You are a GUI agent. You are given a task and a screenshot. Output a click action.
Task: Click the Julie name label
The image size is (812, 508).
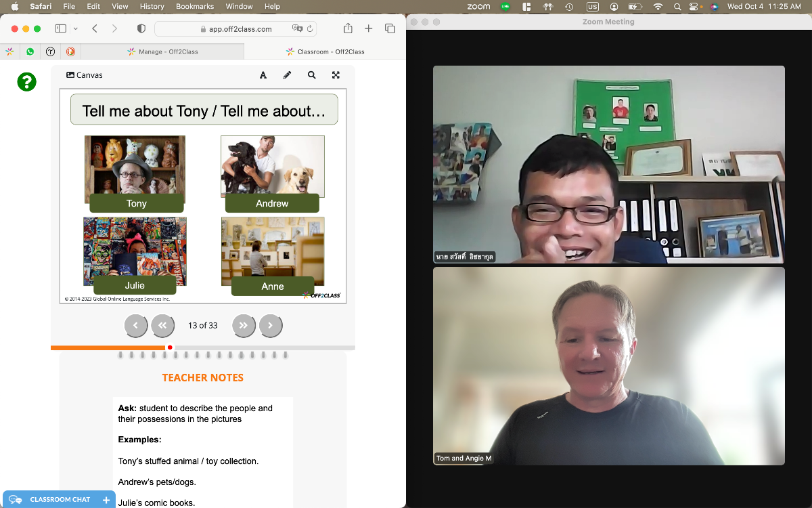click(x=135, y=285)
